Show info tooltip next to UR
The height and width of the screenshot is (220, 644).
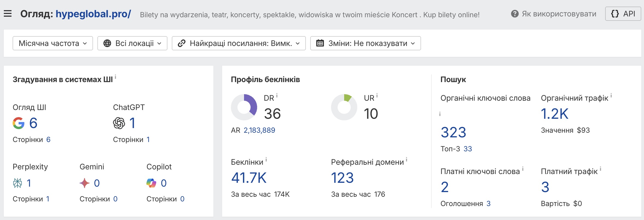377,95
